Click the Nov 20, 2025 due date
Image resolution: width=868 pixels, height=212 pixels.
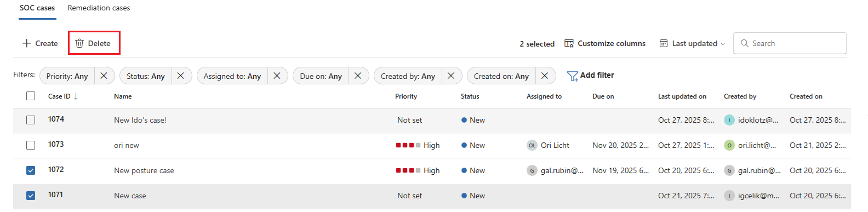(x=620, y=145)
